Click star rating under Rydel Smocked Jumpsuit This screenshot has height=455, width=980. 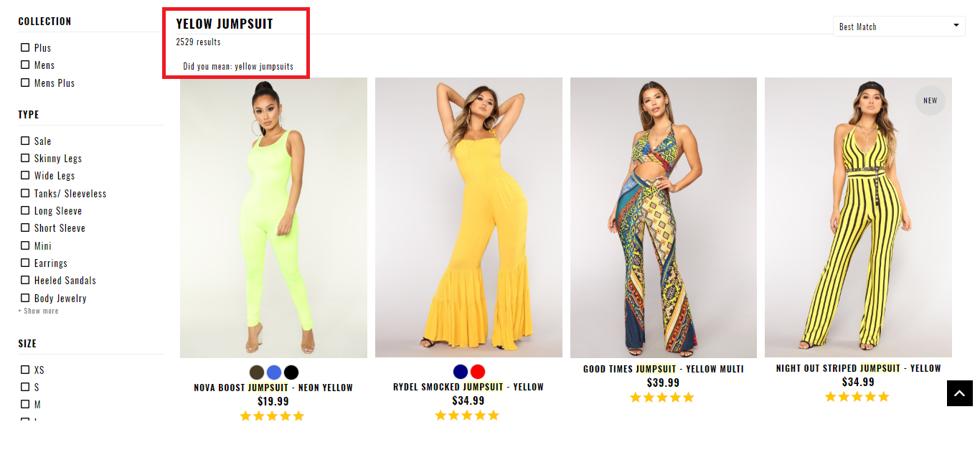(467, 415)
